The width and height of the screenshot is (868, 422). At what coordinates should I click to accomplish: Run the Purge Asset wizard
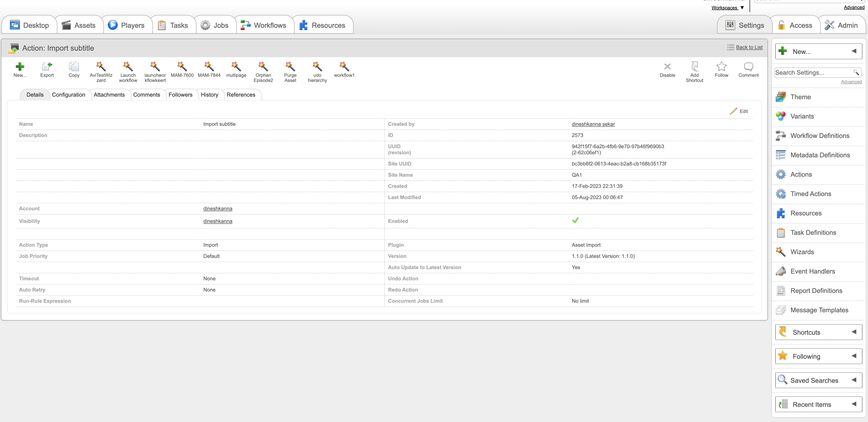tap(290, 67)
